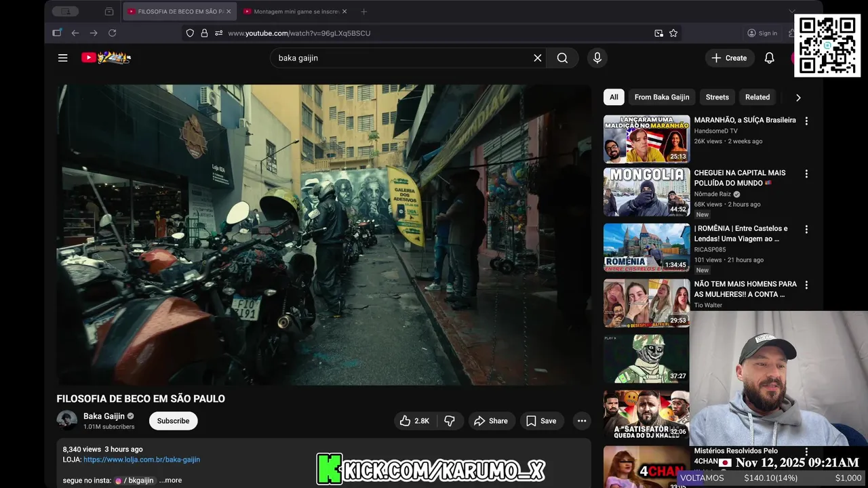Open the browser sidebar toggle icon
Viewport: 868px width, 488px height.
coord(57,33)
